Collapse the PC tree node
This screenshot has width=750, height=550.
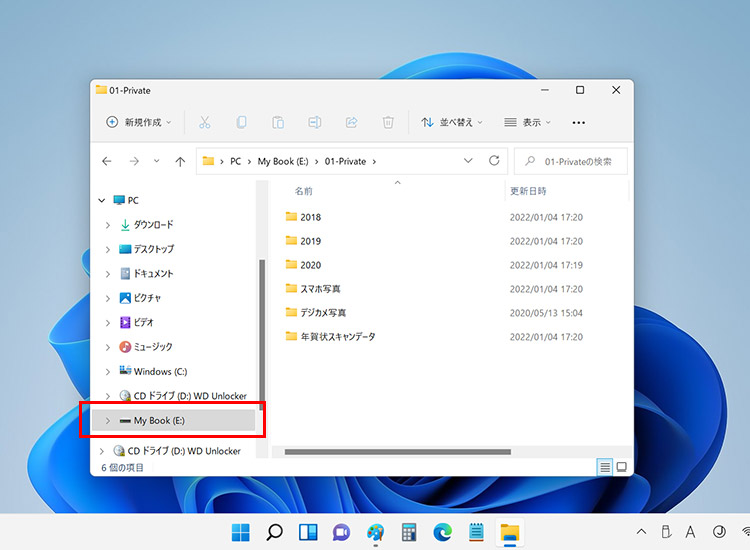(102, 201)
